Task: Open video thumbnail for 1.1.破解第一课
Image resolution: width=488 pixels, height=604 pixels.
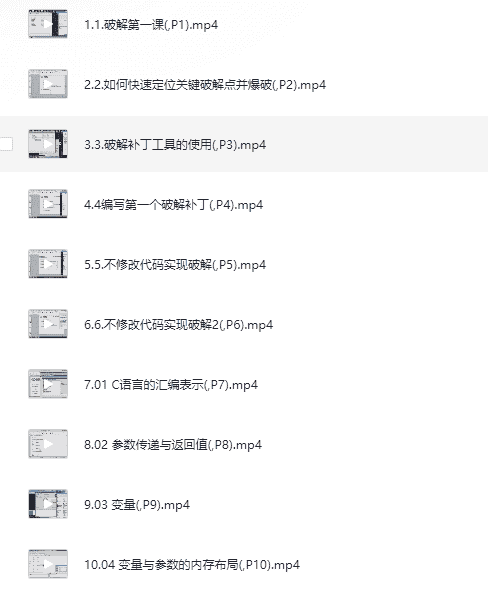Action: point(48,24)
